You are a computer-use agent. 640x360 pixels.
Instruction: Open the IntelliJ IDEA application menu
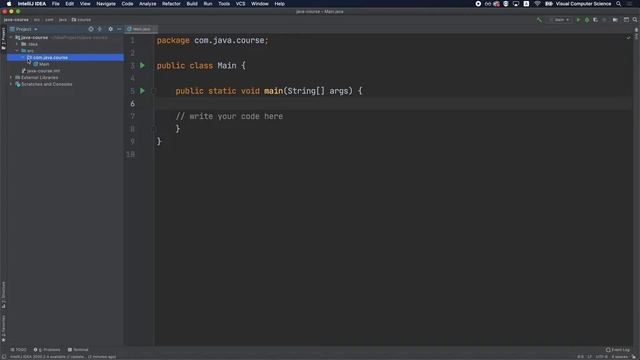click(32, 4)
